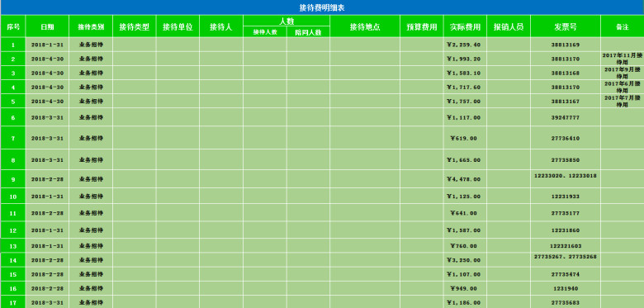This screenshot has height=308, width=644.
Task: Click 业务招待 in row 14
Action: coord(91,260)
